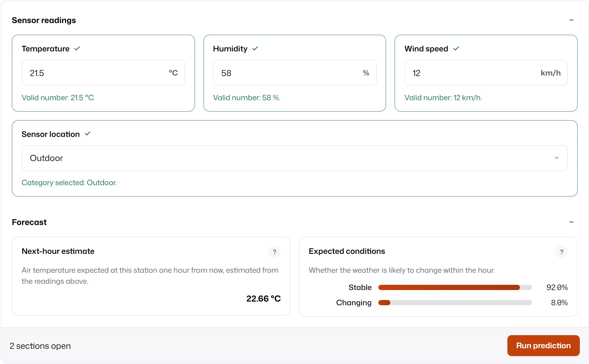Click the Temperature input field
Image resolution: width=589 pixels, height=364 pixels.
[x=103, y=73]
